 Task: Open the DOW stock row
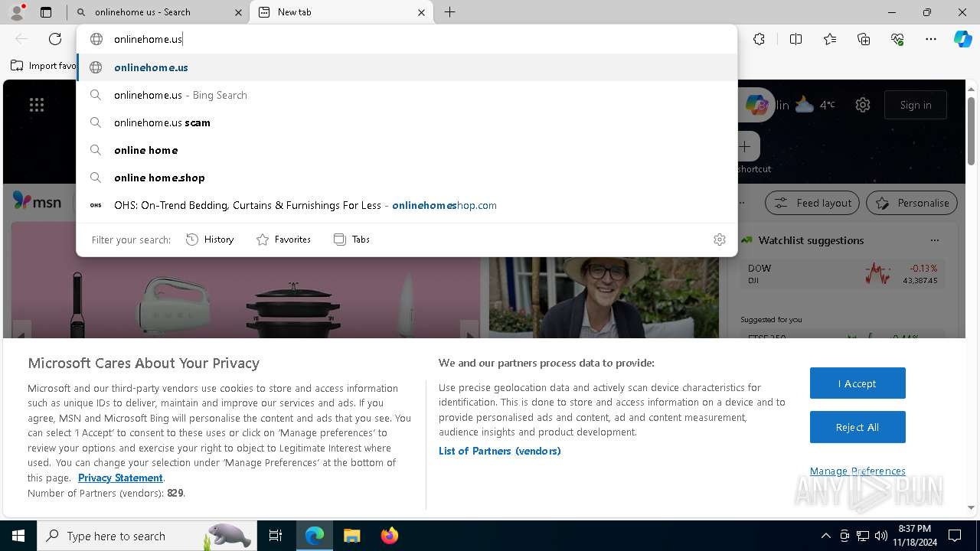(x=842, y=274)
